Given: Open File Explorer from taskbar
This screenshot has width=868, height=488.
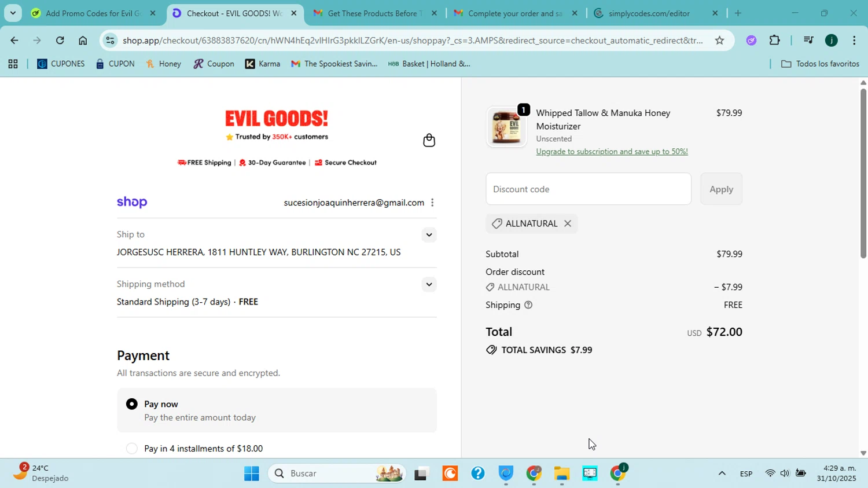Looking at the screenshot, I should (x=562, y=474).
